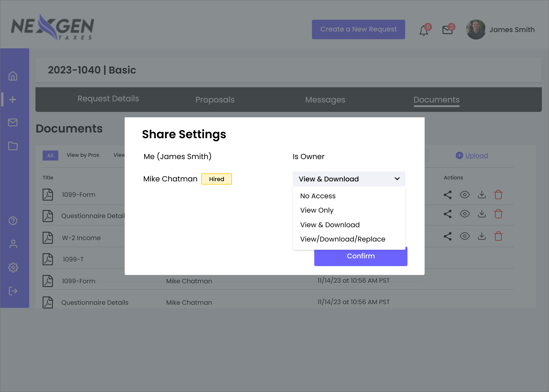Click PDF icon of 1099-T
Screen dimensions: 549x392
(x=48, y=259)
